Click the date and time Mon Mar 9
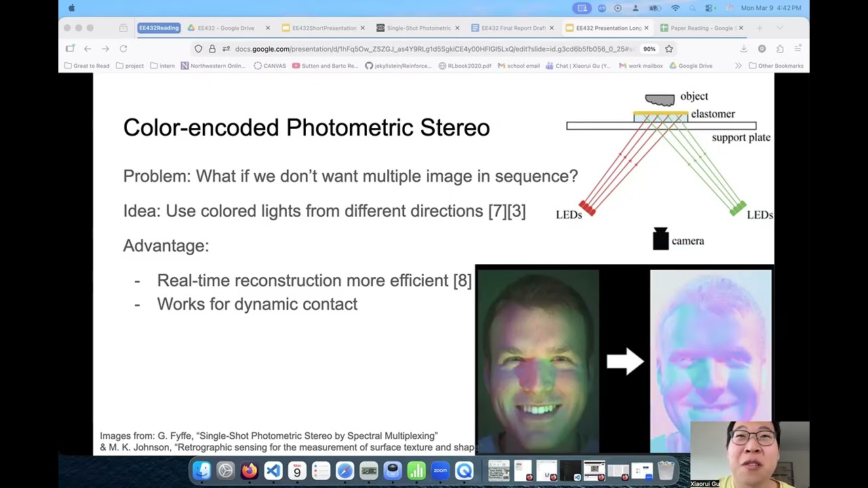The image size is (868, 488). pyautogui.click(x=771, y=8)
